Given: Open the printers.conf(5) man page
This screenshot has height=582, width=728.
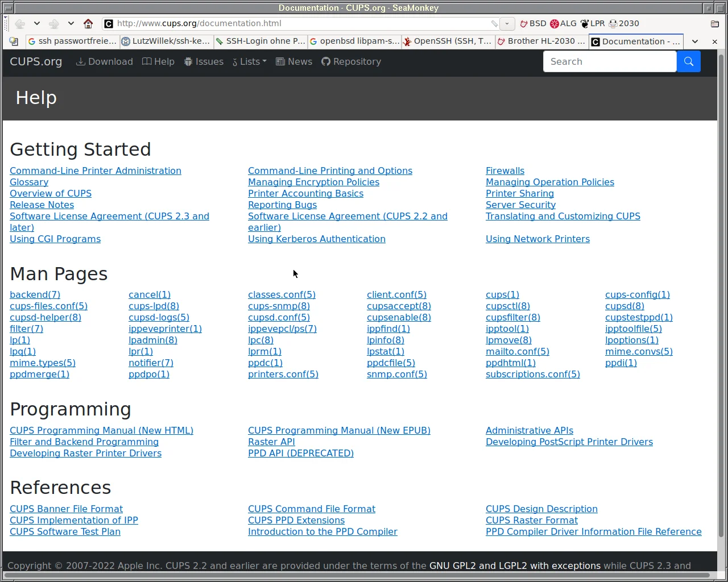Looking at the screenshot, I should tap(283, 374).
